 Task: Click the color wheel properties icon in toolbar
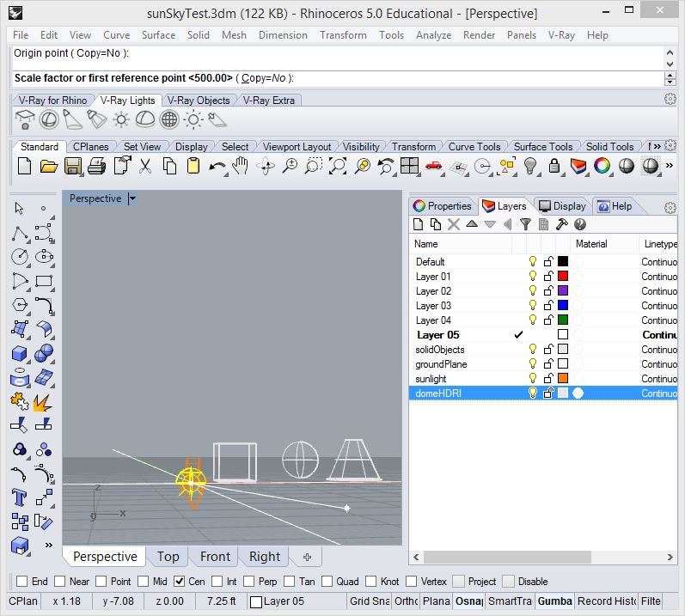pyautogui.click(x=602, y=167)
